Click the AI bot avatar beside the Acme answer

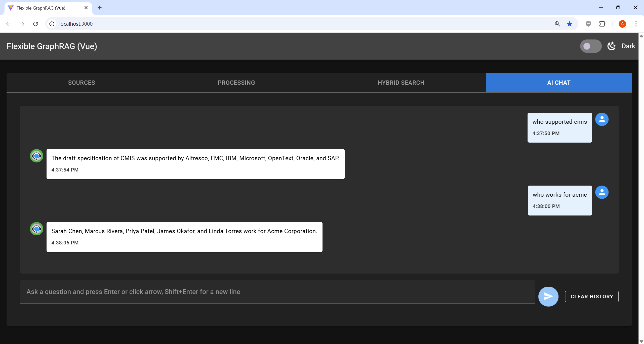pos(36,229)
